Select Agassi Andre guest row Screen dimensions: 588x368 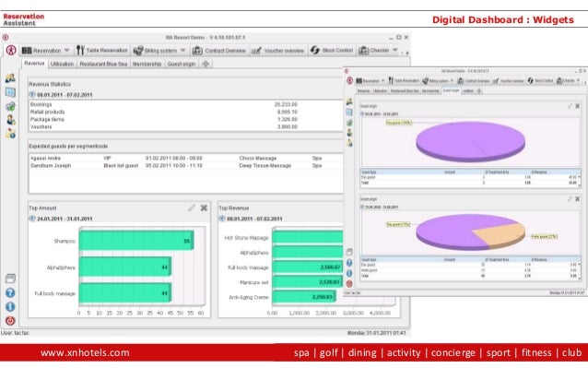(185, 159)
